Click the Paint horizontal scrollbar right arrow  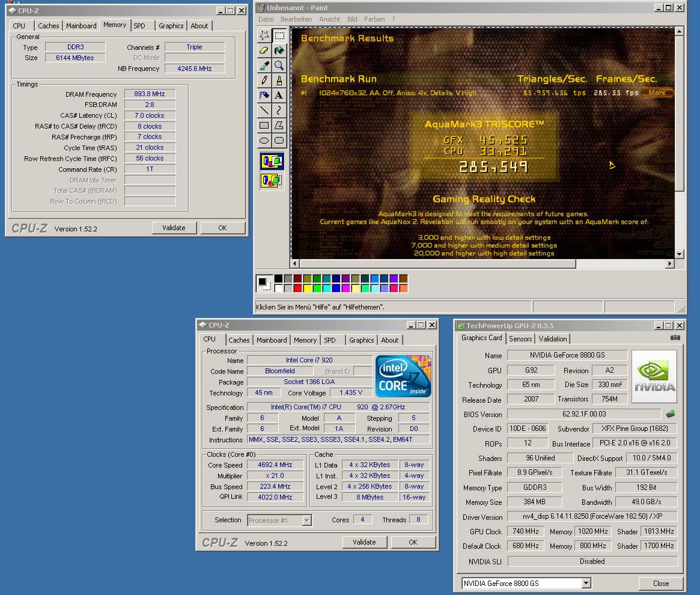click(x=669, y=264)
